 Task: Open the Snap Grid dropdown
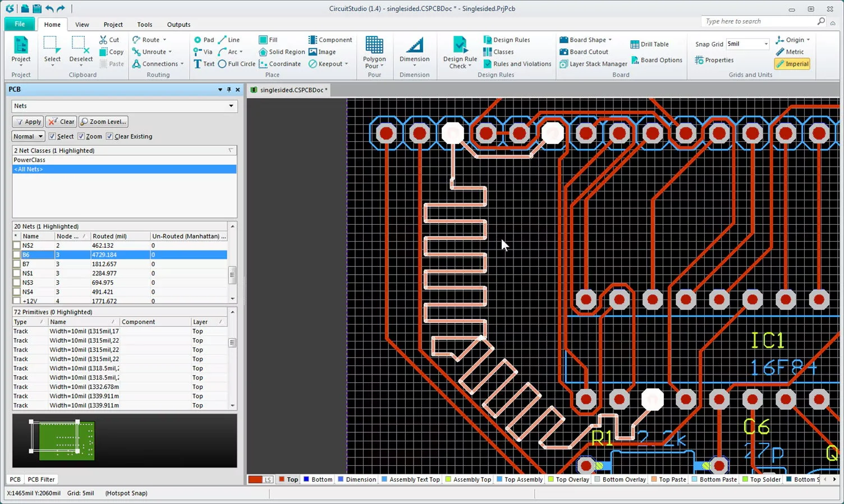pyautogui.click(x=766, y=44)
